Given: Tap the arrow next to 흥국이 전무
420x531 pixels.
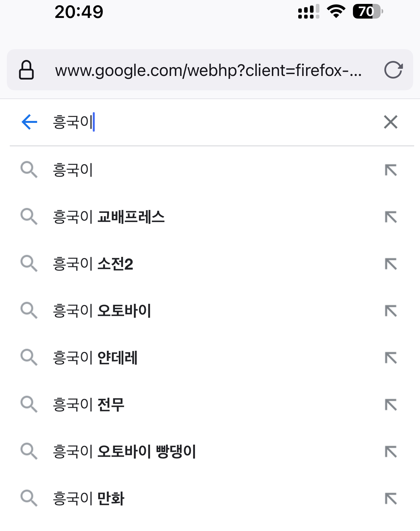Looking at the screenshot, I should 390,405.
